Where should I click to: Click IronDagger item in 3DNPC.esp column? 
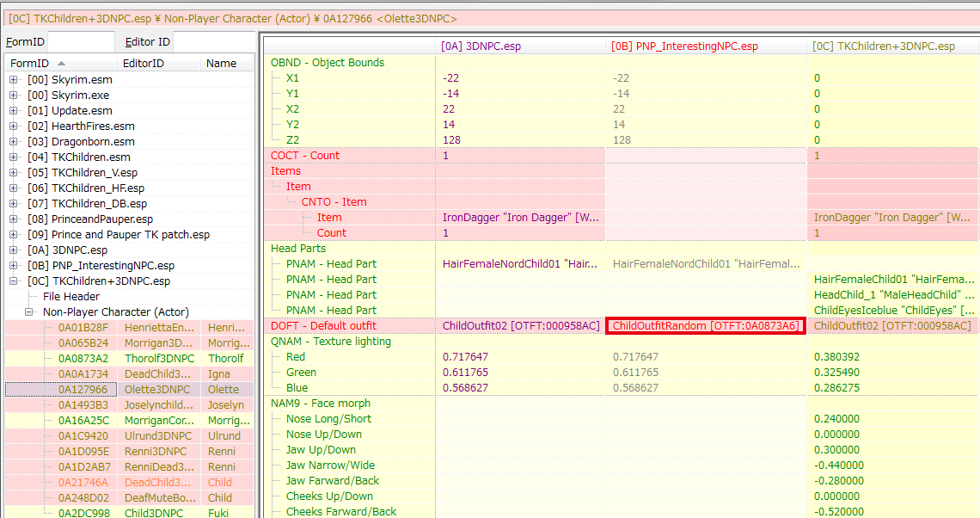(x=521, y=218)
